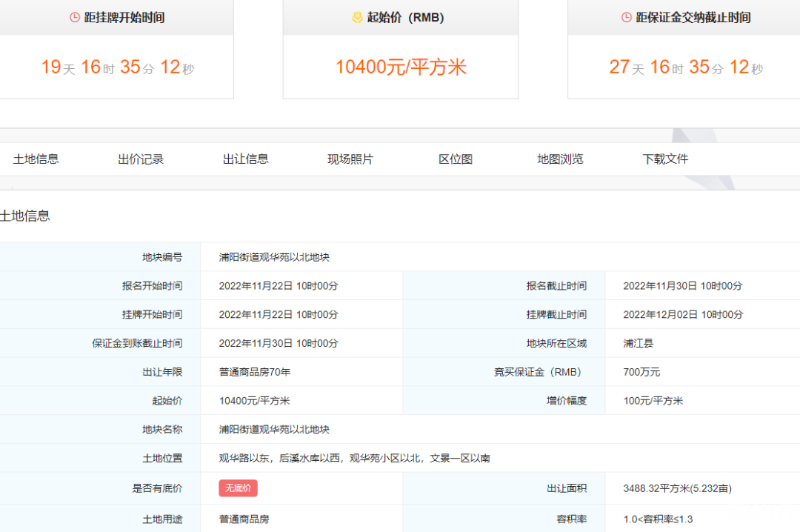This screenshot has width=800, height=532.
Task: Click the table 起始价 value 10400元/平方米
Action: pos(255,401)
